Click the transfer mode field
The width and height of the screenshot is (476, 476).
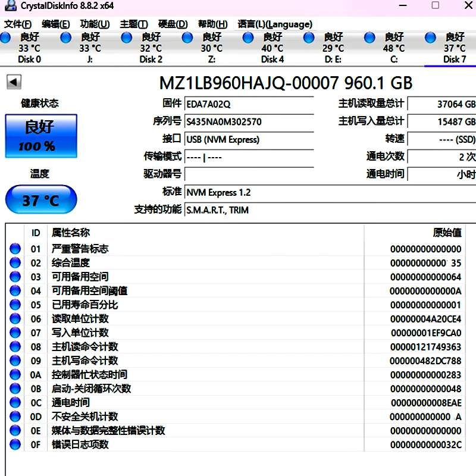(x=249, y=157)
